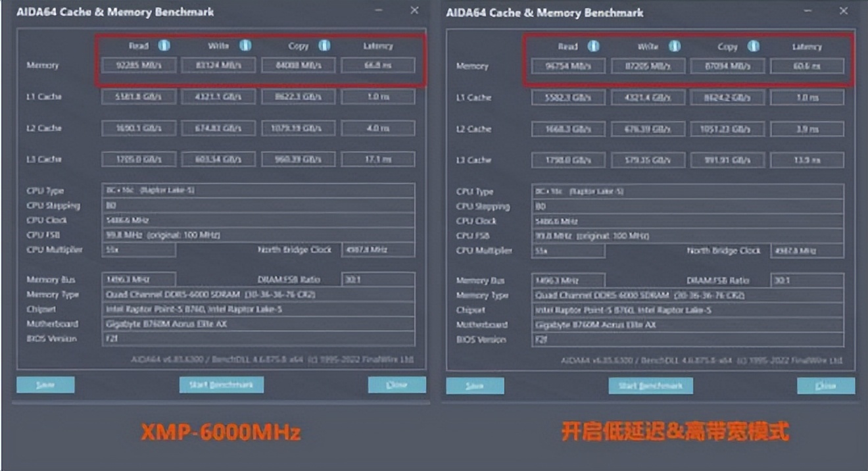Viewport: 868px width, 471px height.
Task: Click the Write info icon in the XMP-6000MHz window
Action: point(245,46)
